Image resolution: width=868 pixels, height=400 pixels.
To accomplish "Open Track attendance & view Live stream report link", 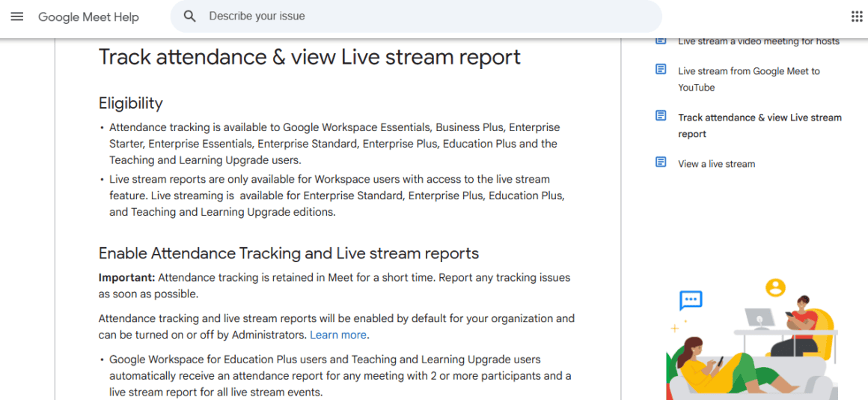I will [x=759, y=126].
